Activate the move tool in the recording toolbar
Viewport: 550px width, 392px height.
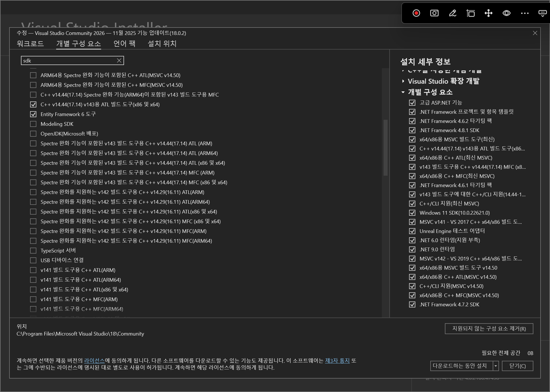click(x=488, y=13)
